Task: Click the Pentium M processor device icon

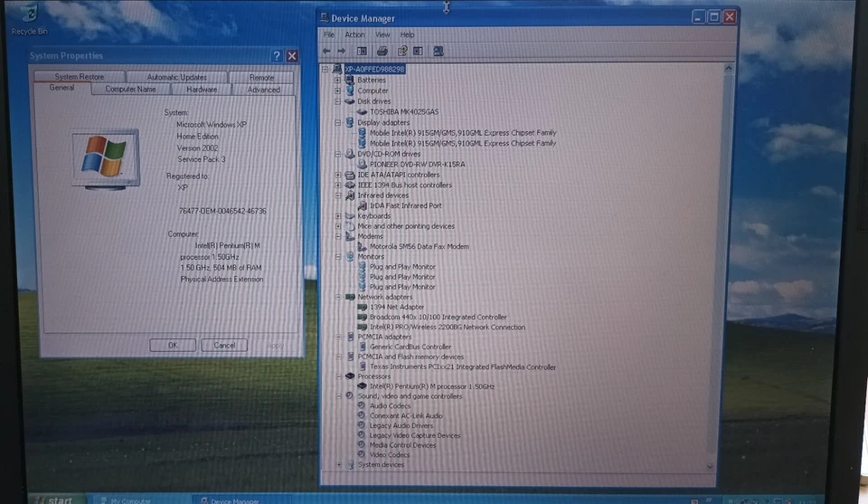Action: [x=362, y=386]
